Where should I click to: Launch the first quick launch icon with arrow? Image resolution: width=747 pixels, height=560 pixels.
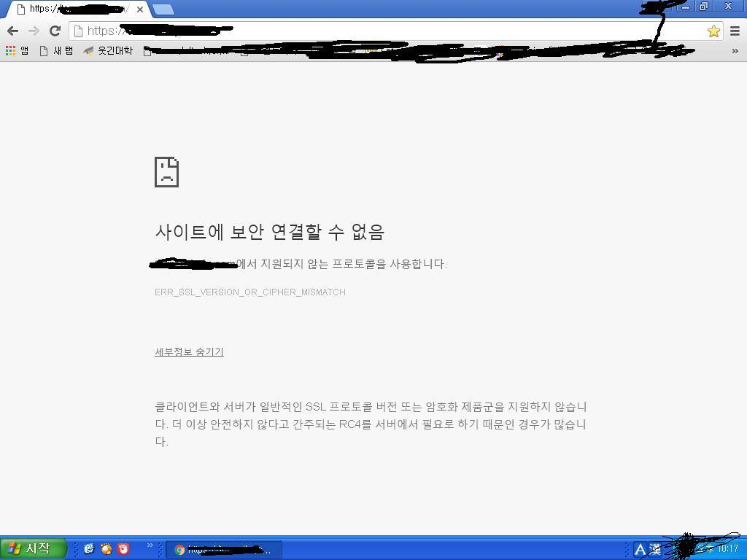point(89,548)
